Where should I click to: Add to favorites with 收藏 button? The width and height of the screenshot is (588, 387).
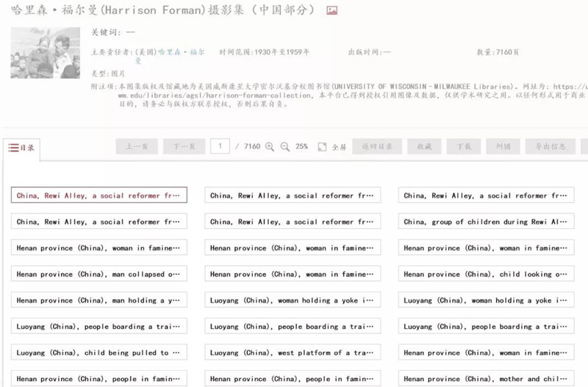pos(424,147)
